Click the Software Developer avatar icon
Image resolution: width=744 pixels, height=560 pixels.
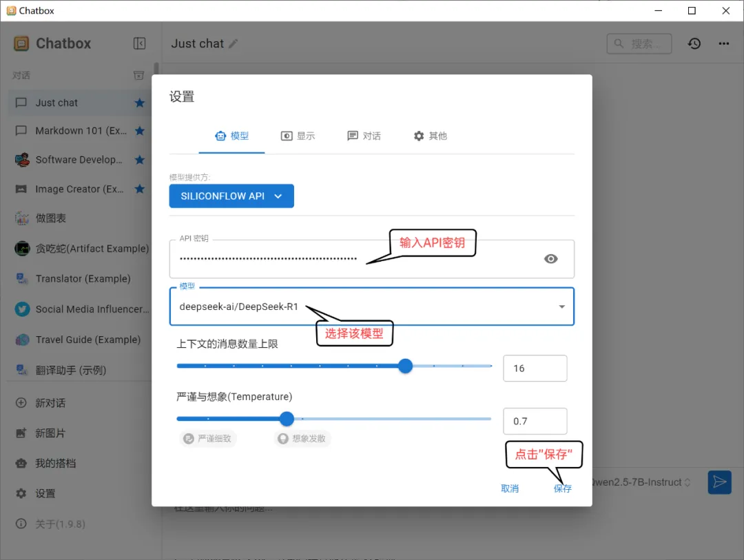pyautogui.click(x=22, y=160)
